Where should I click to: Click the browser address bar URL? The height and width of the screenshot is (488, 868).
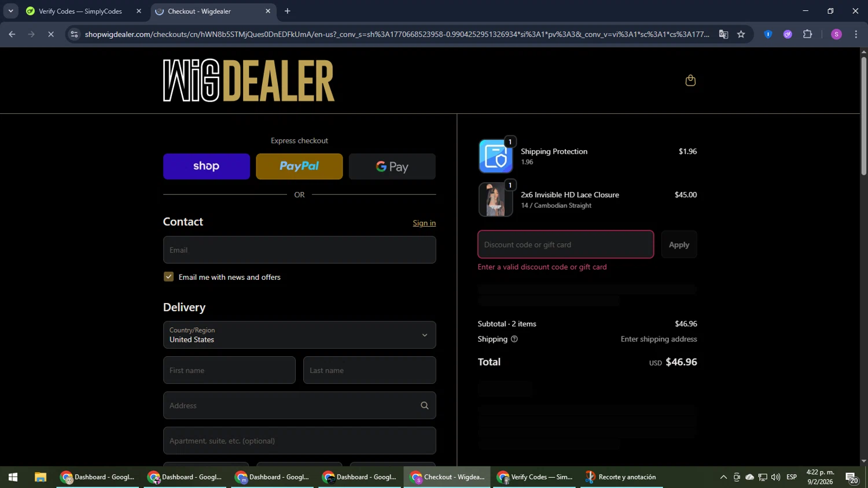(397, 34)
